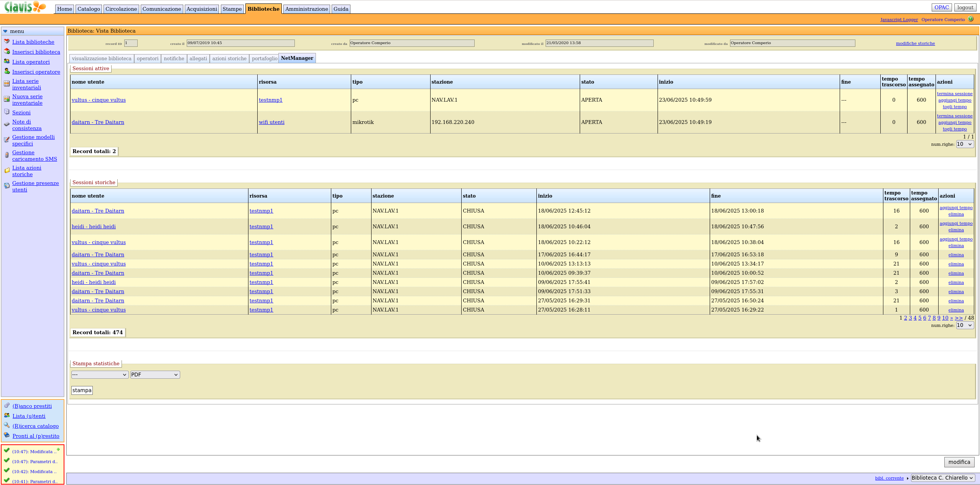The width and height of the screenshot is (980, 485).
Task: Open the Biblioteca C. Chiarello selector
Action: pos(942,478)
